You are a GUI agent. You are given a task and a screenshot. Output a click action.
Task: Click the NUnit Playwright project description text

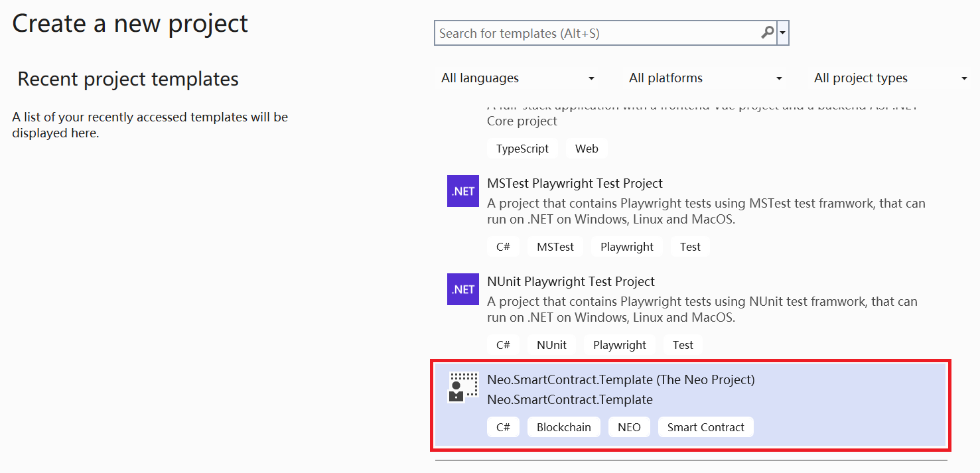[702, 310]
